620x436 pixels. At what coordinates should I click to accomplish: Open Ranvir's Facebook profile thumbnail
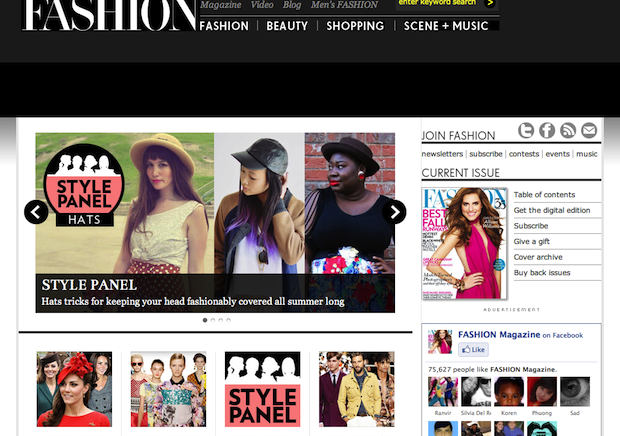point(443,392)
